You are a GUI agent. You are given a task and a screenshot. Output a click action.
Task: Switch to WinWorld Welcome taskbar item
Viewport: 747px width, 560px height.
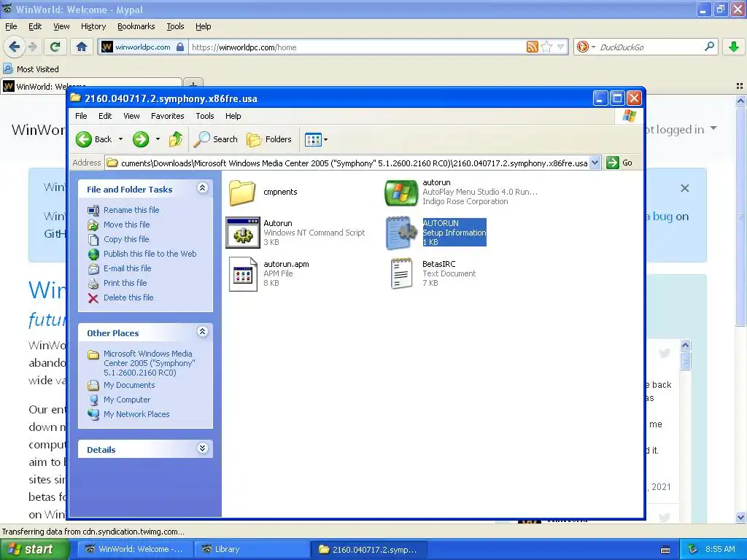point(135,549)
